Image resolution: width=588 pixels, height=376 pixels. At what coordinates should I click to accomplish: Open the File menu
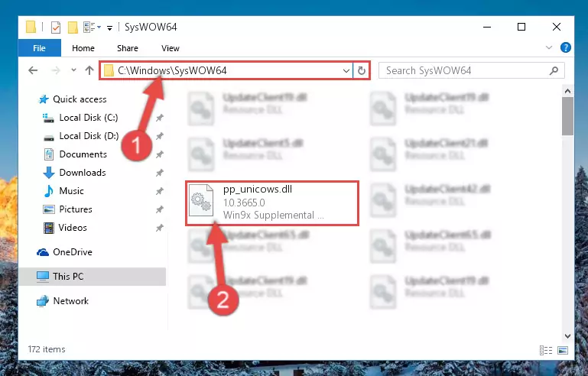(x=39, y=48)
